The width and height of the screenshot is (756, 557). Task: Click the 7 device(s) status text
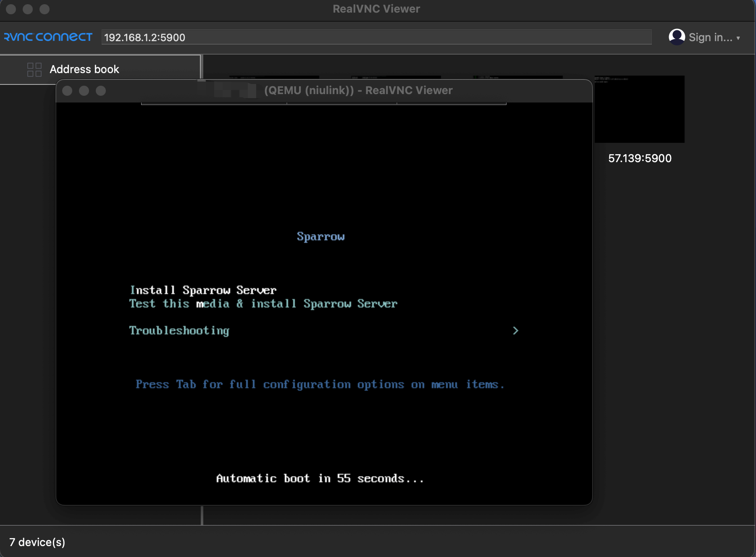[37, 542]
